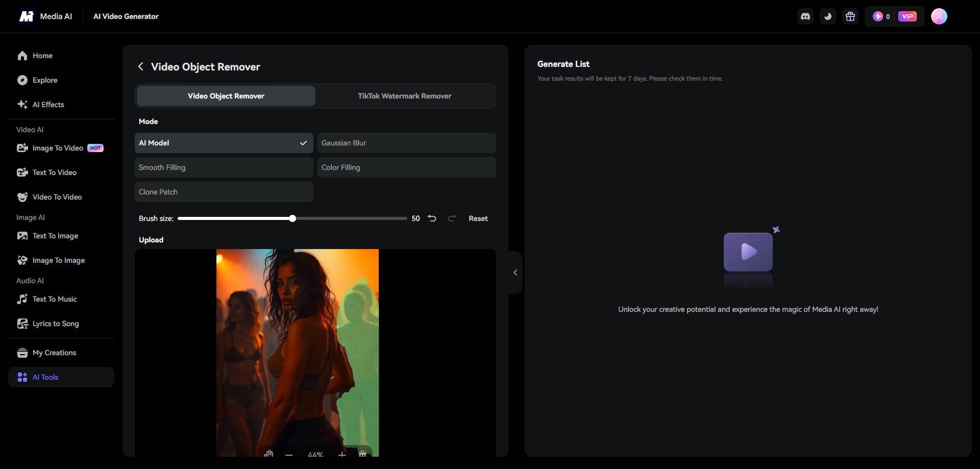Image resolution: width=980 pixels, height=469 pixels.
Task: Click the Audio AI section label
Action: click(30, 281)
